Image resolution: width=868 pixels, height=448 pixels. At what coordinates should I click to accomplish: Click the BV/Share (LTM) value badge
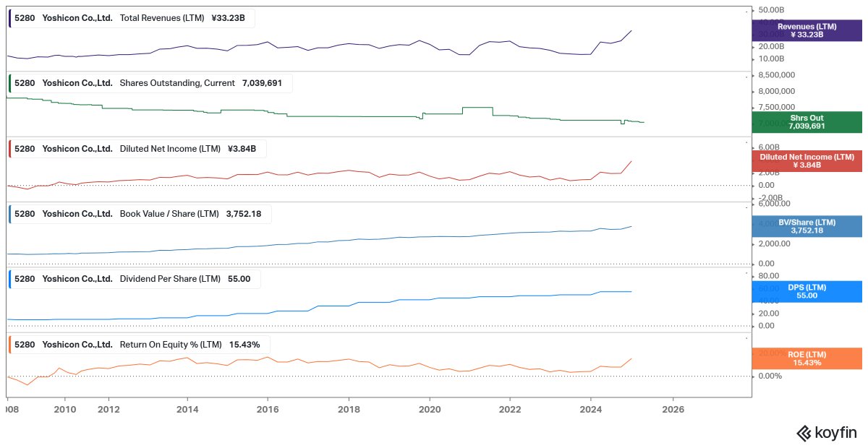click(x=807, y=226)
